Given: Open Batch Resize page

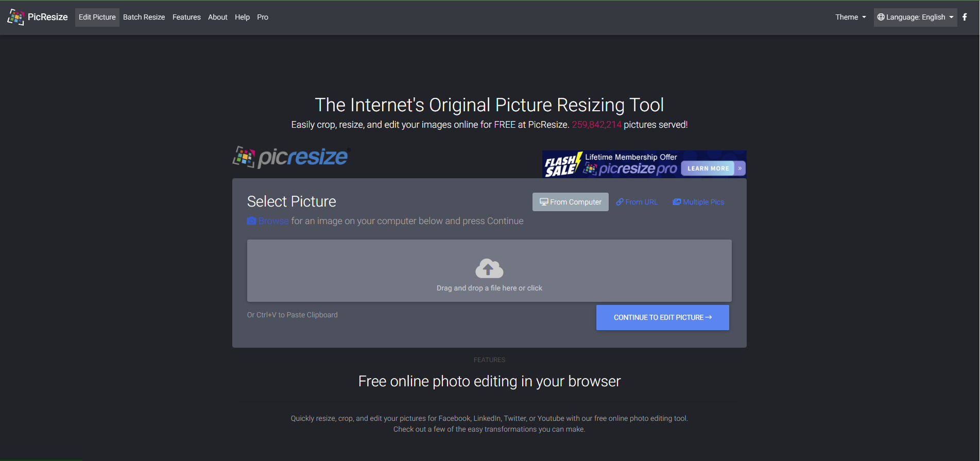Looking at the screenshot, I should [144, 17].
